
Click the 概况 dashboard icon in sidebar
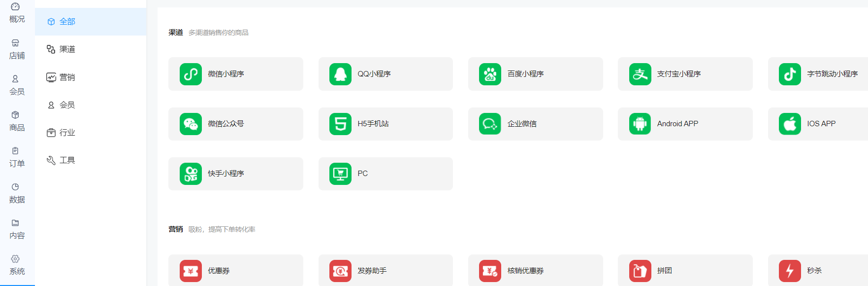[x=15, y=6]
